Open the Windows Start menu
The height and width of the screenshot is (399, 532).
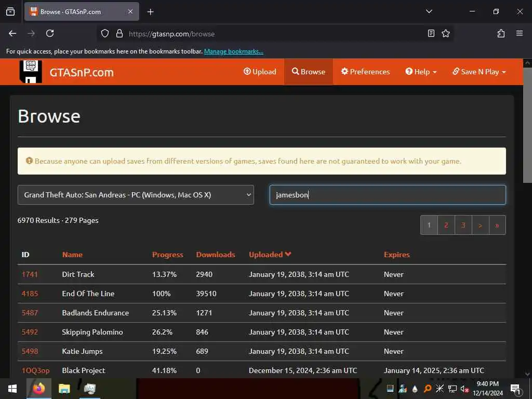(12, 389)
